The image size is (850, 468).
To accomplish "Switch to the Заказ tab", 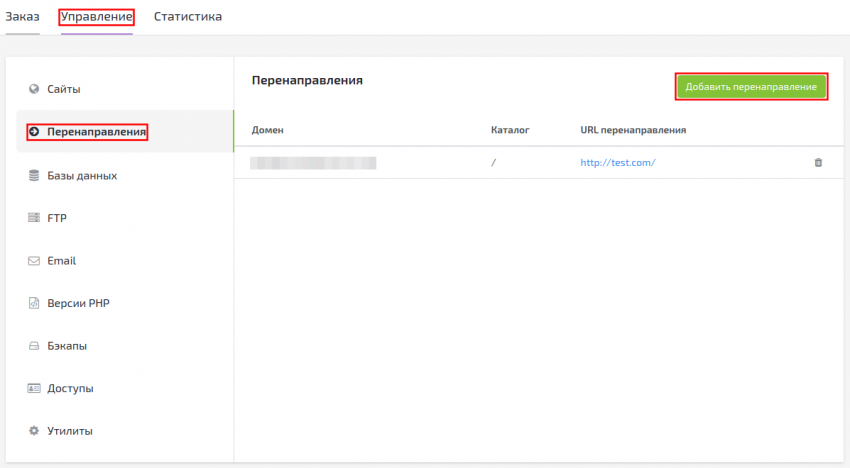I will point(22,17).
